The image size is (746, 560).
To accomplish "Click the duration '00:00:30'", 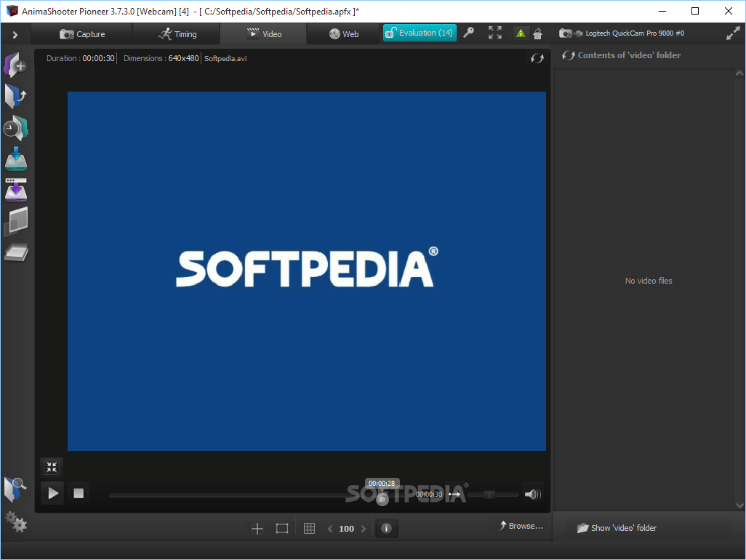I will [x=98, y=58].
